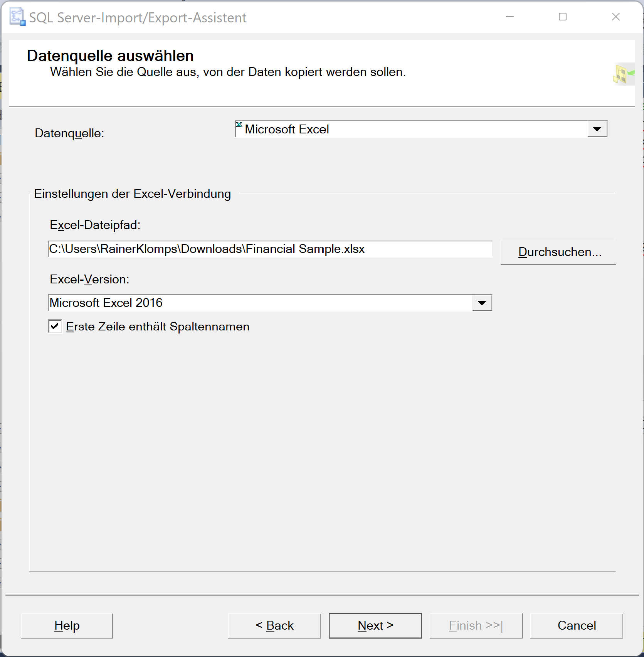Minimize the Import/Export-Assistent window
This screenshot has height=657, width=644.
click(510, 17)
